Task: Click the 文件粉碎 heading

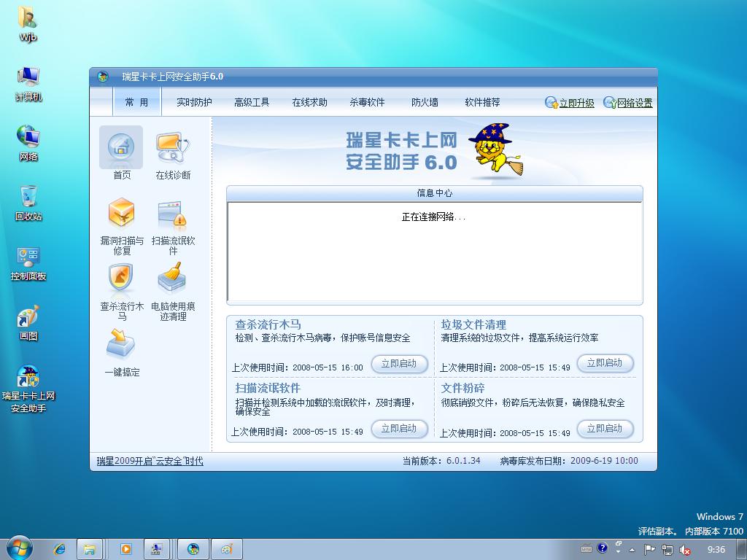Action: click(x=462, y=388)
